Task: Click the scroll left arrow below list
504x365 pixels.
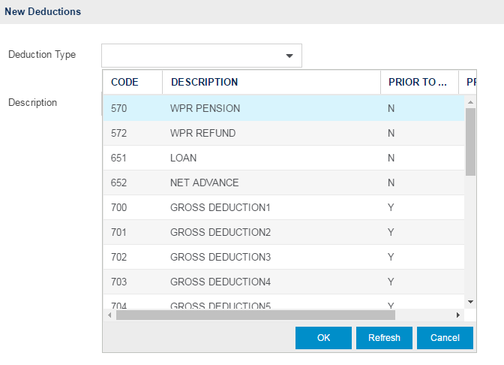Action: [x=110, y=315]
